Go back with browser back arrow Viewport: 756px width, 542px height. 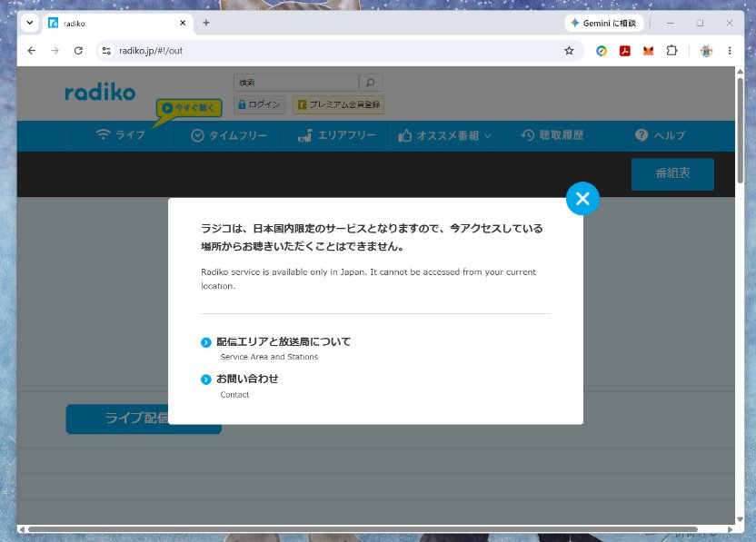click(32, 51)
